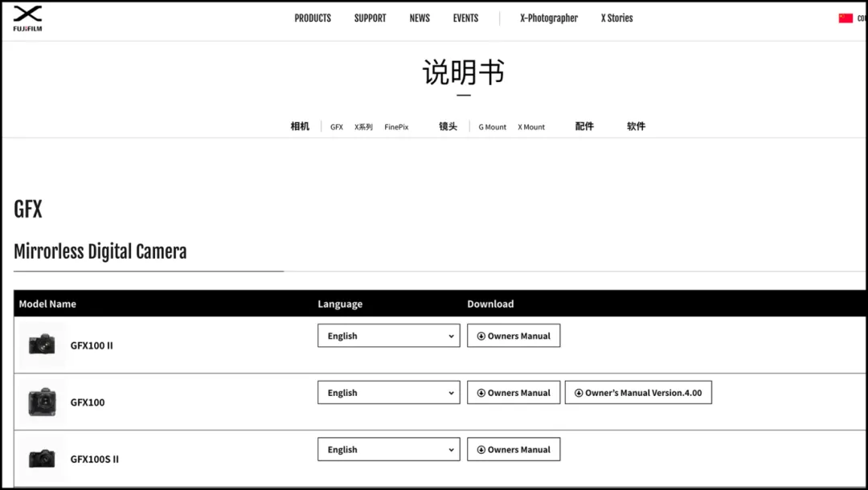Open GFX100S II language dropdown

[x=389, y=450]
